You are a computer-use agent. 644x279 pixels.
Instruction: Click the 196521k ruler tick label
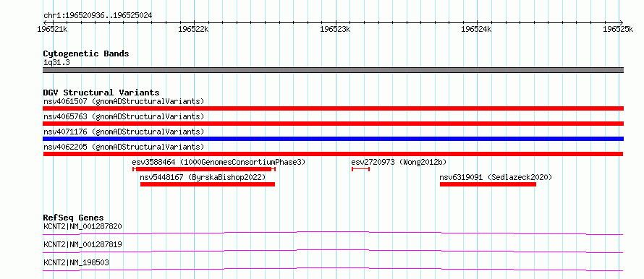pyautogui.click(x=53, y=30)
